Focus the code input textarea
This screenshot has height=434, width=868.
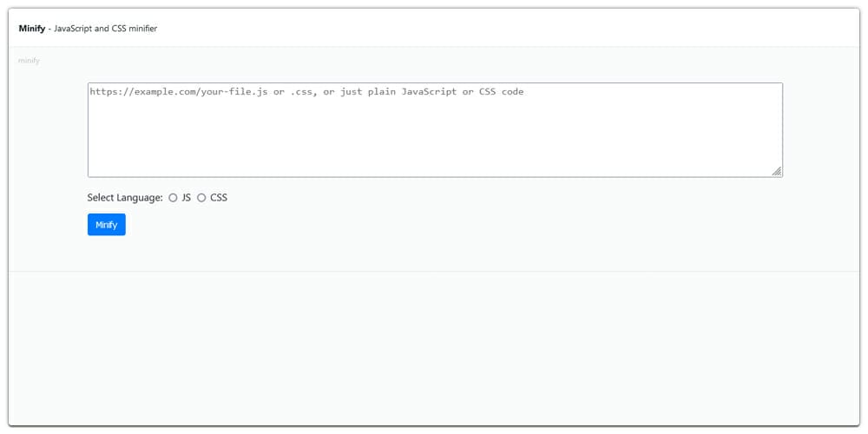pos(434,130)
